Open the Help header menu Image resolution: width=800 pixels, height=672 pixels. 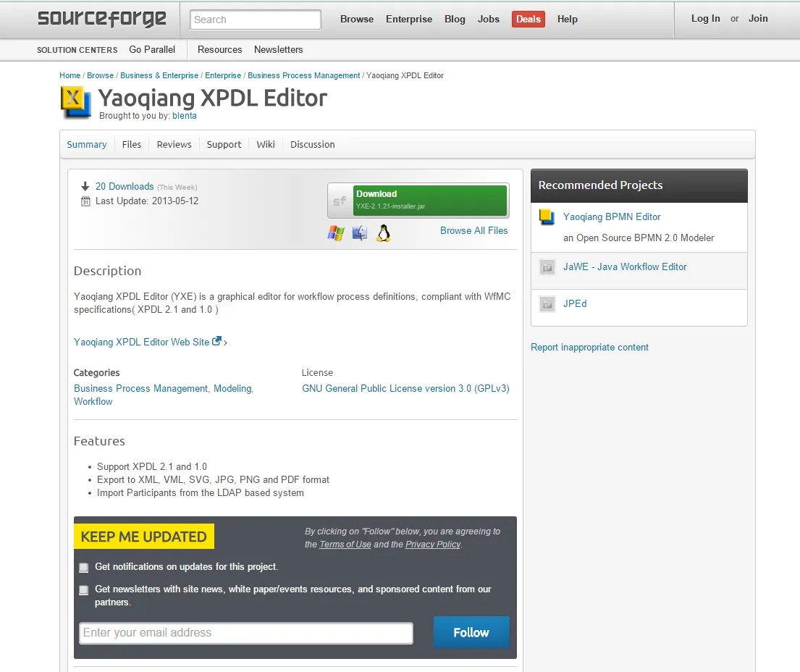click(568, 19)
